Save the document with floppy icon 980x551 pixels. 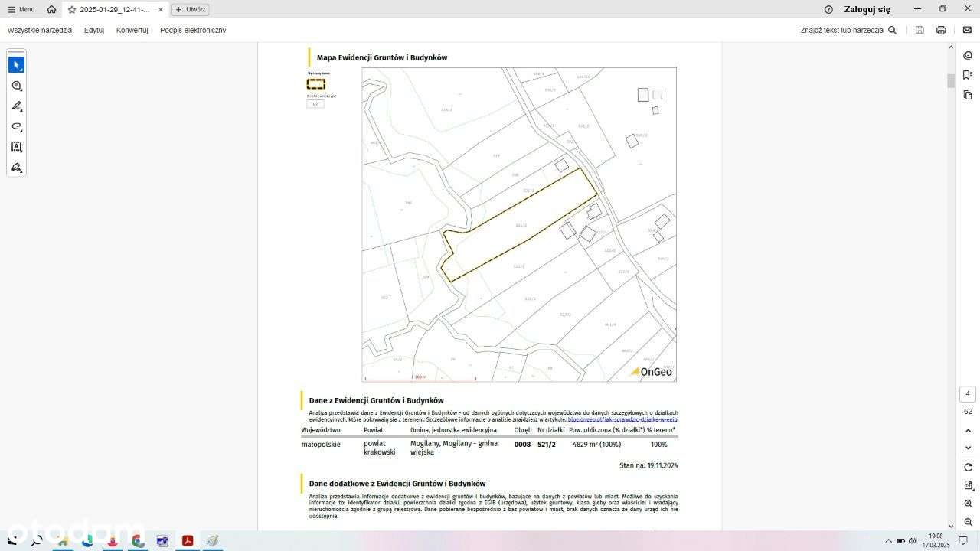pos(920,30)
